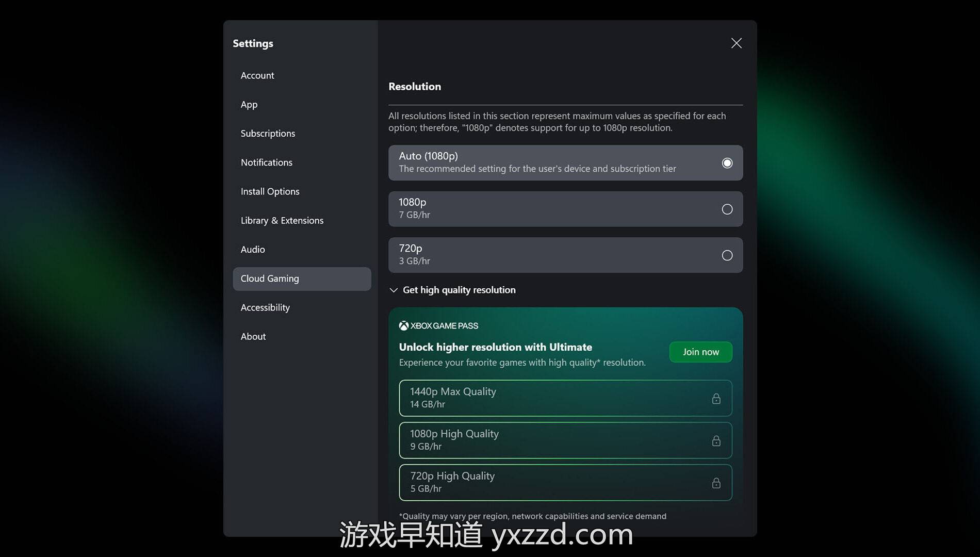Close the Settings dialog with the X

[736, 43]
